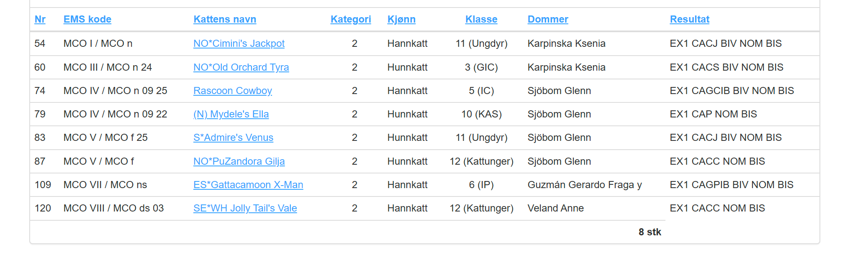This screenshot has height=260, width=868.
Task: Open ES*Gattacamoon X-Man link
Action: click(248, 185)
